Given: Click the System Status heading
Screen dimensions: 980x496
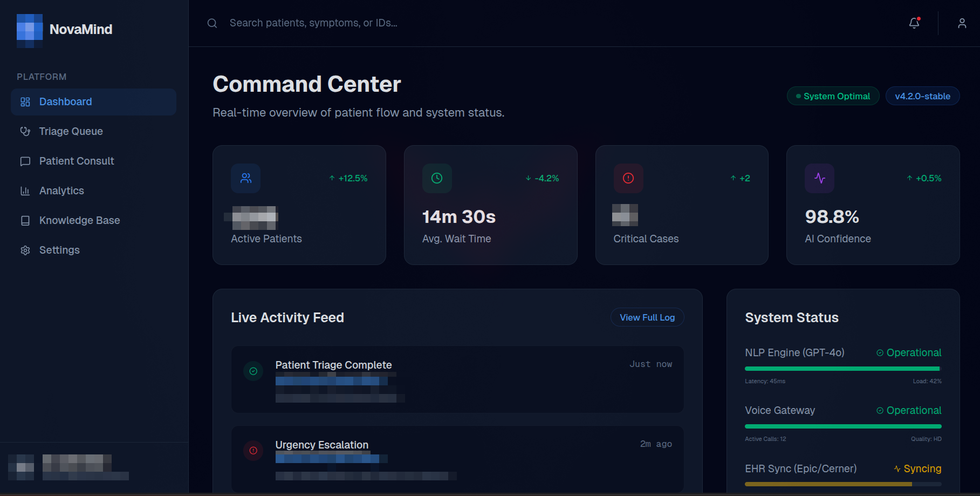Looking at the screenshot, I should (x=792, y=317).
